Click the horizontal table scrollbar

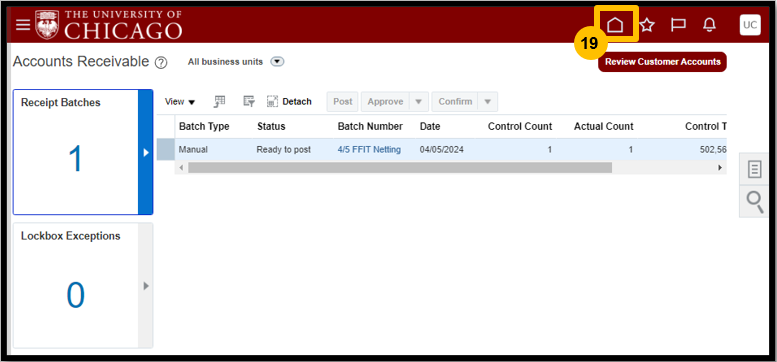[x=400, y=168]
